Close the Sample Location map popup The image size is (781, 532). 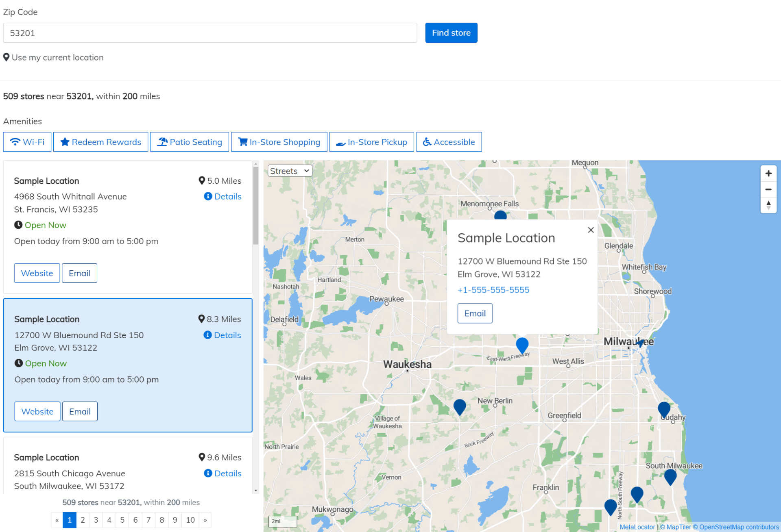[591, 230]
